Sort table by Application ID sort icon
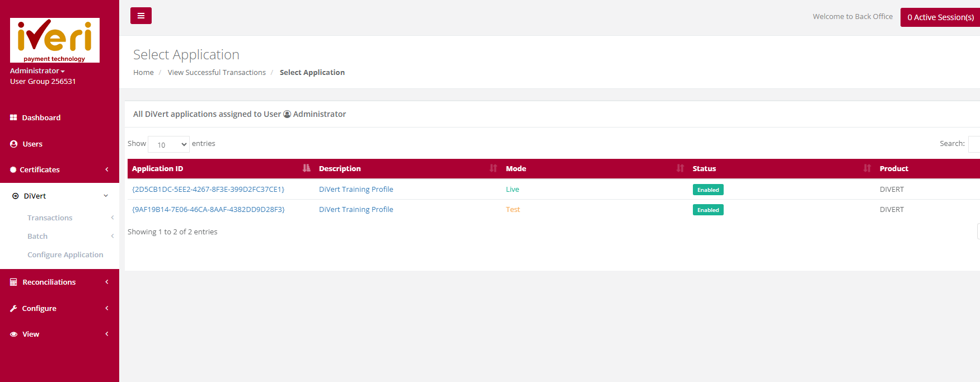The height and width of the screenshot is (382, 980). pyautogui.click(x=306, y=168)
